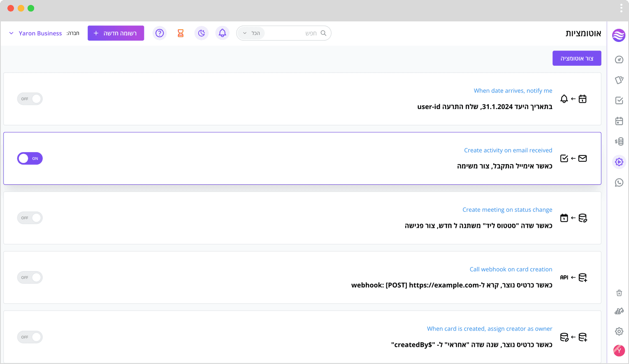Image resolution: width=629 pixels, height=364 pixels.
Task: Open the window's three-dot menu
Action: tap(621, 8)
